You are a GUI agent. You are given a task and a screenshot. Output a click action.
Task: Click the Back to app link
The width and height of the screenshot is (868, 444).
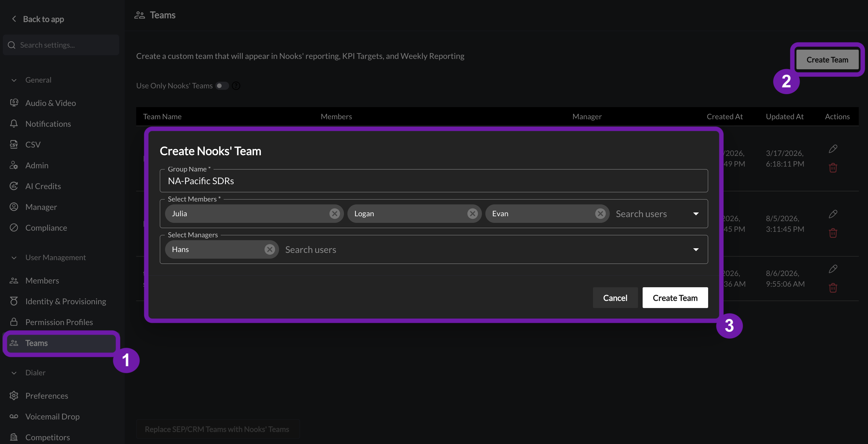coord(44,19)
